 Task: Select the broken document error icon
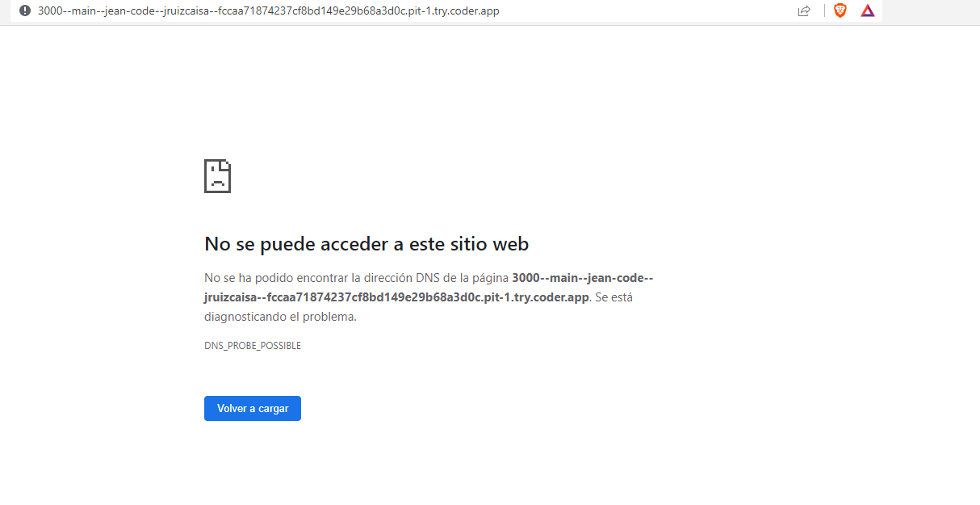click(x=216, y=175)
